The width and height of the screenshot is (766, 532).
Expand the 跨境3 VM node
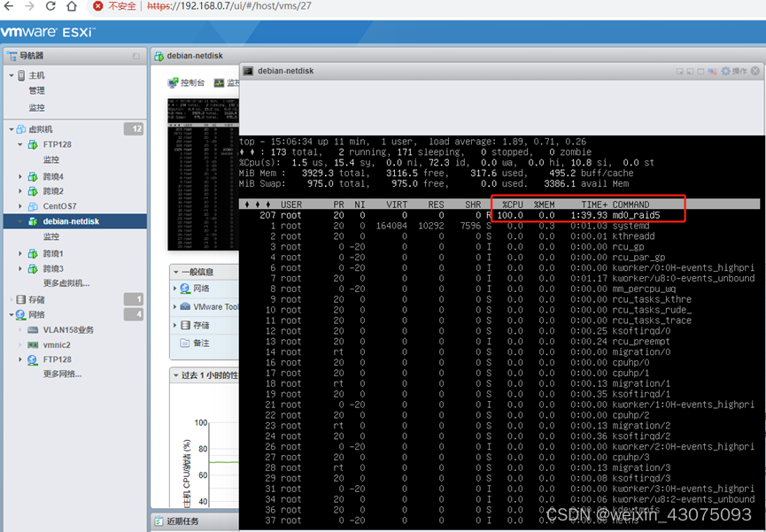[20, 269]
